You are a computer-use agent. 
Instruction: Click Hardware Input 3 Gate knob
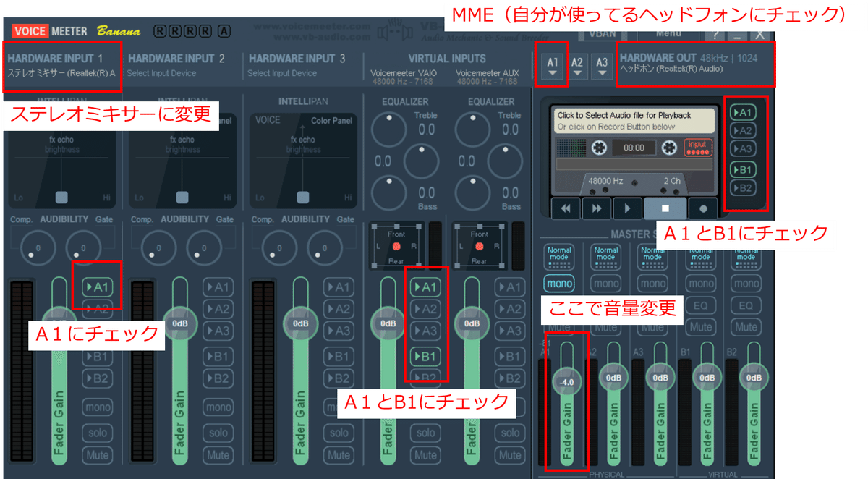pyautogui.click(x=325, y=247)
